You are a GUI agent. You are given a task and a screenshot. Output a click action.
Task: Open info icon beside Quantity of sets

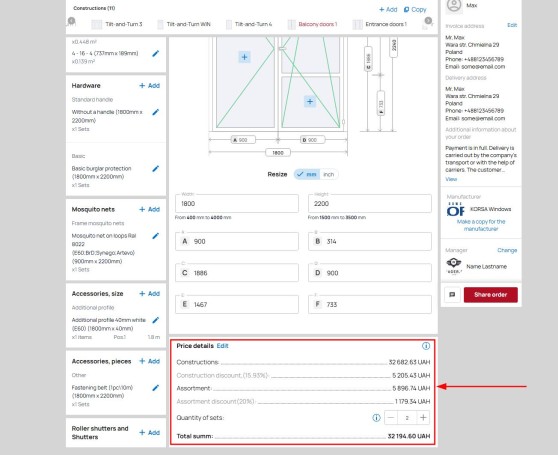[376, 418]
